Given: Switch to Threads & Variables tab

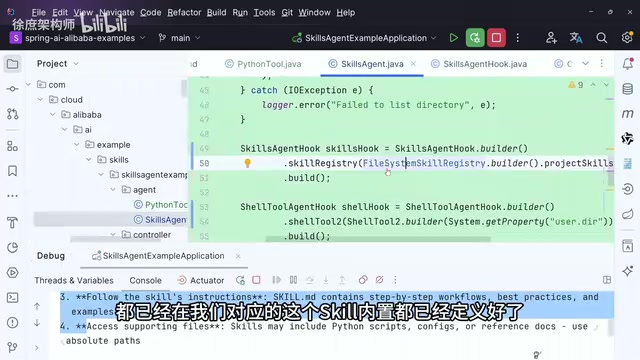Looking at the screenshot, I should (74, 280).
